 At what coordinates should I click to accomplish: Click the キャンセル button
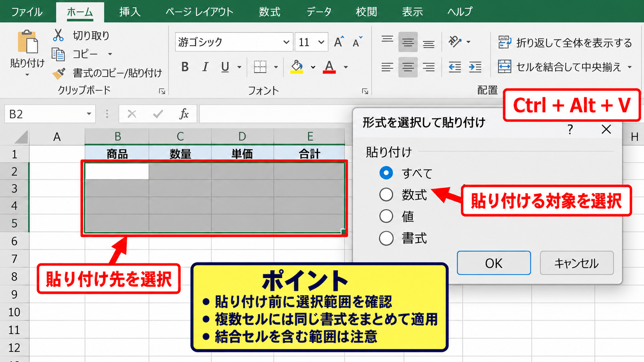[577, 263]
